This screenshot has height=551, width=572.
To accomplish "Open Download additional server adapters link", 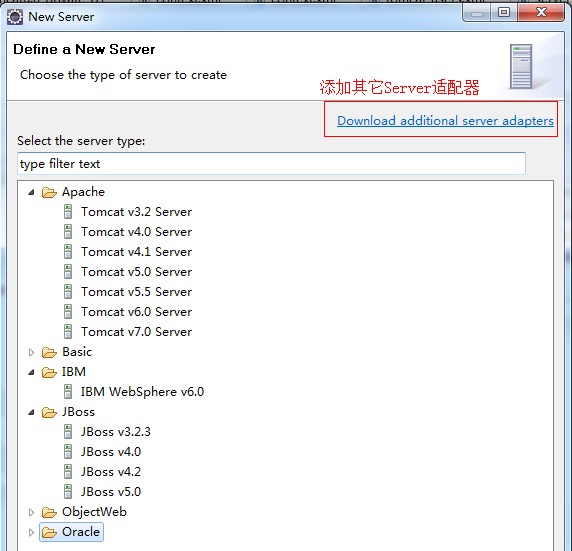I will [445, 121].
